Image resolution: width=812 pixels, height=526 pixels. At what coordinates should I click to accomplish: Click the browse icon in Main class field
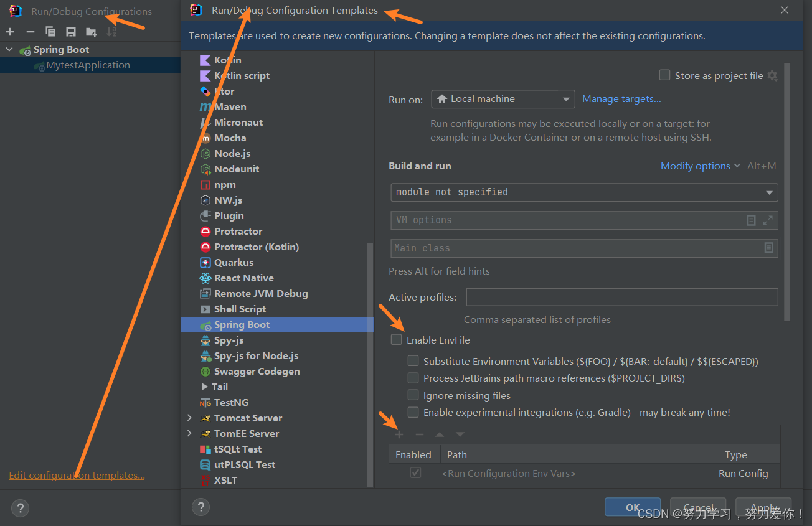(x=769, y=248)
